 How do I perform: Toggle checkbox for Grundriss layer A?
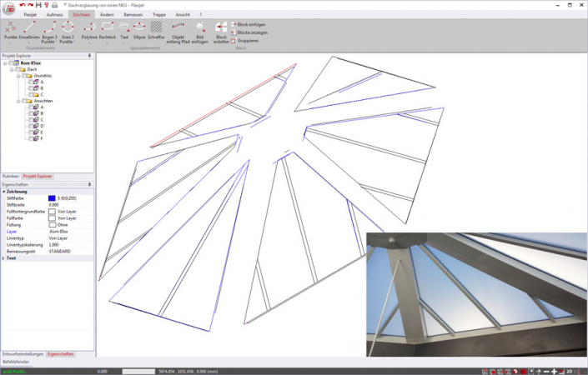pyautogui.click(x=30, y=82)
